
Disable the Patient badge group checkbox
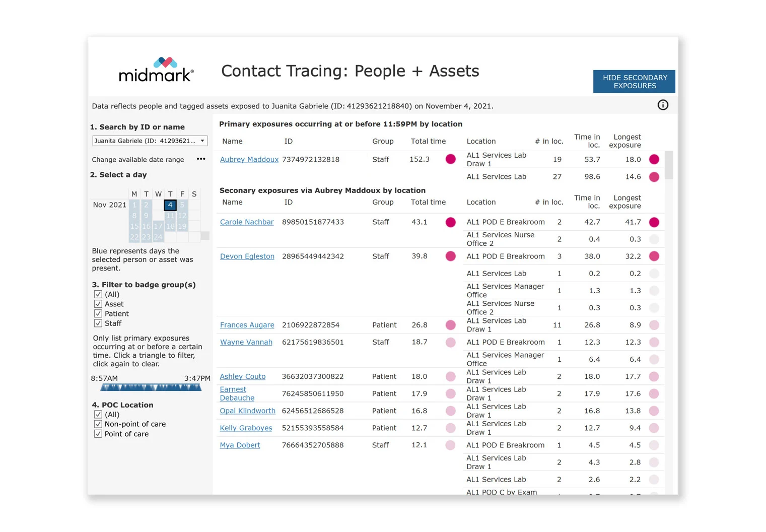tap(98, 313)
